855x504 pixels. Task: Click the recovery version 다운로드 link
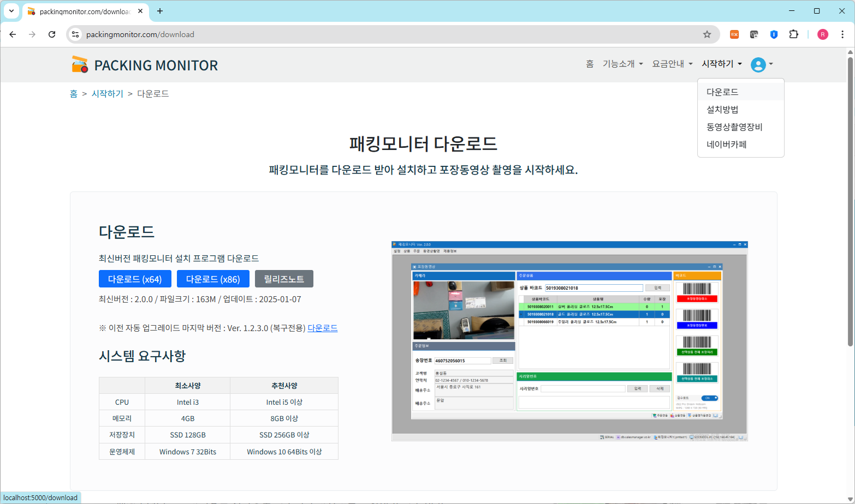tap(322, 328)
